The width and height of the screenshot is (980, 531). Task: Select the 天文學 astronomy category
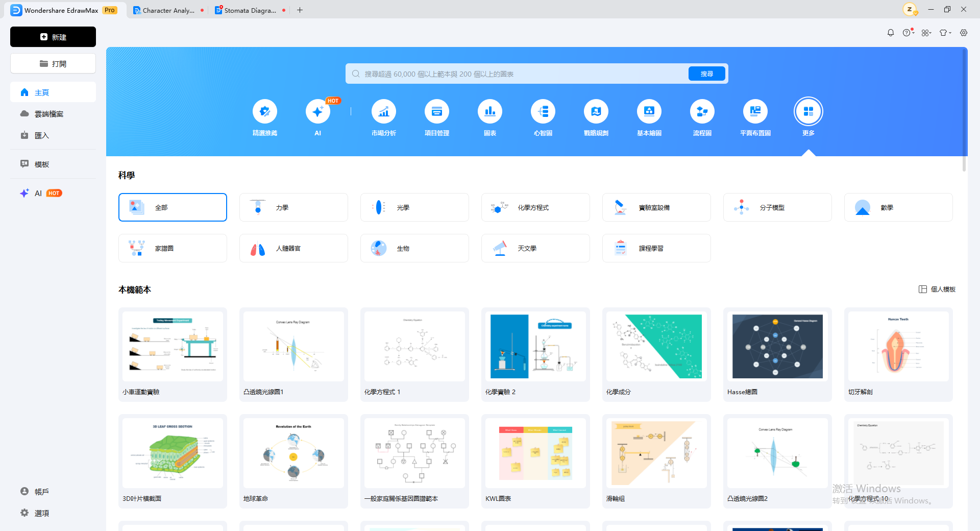(535, 248)
